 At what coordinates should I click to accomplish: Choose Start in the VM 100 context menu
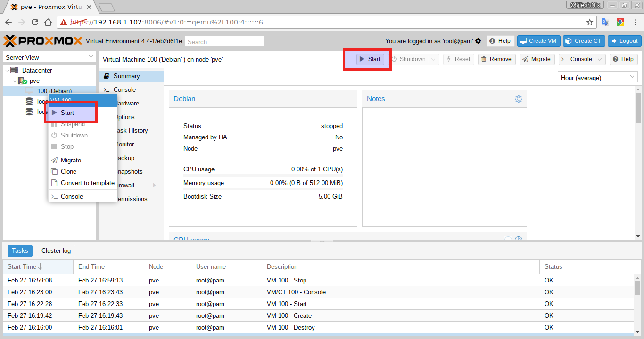(83, 113)
